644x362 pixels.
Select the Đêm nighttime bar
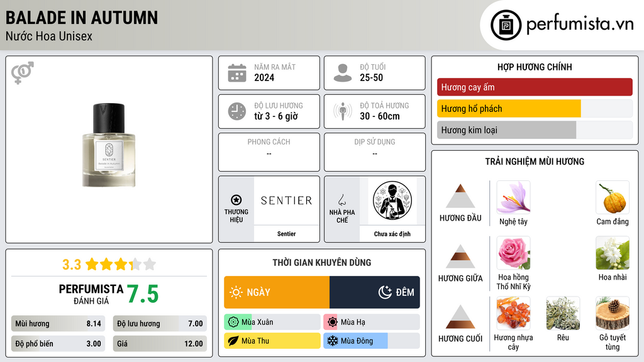click(x=375, y=292)
